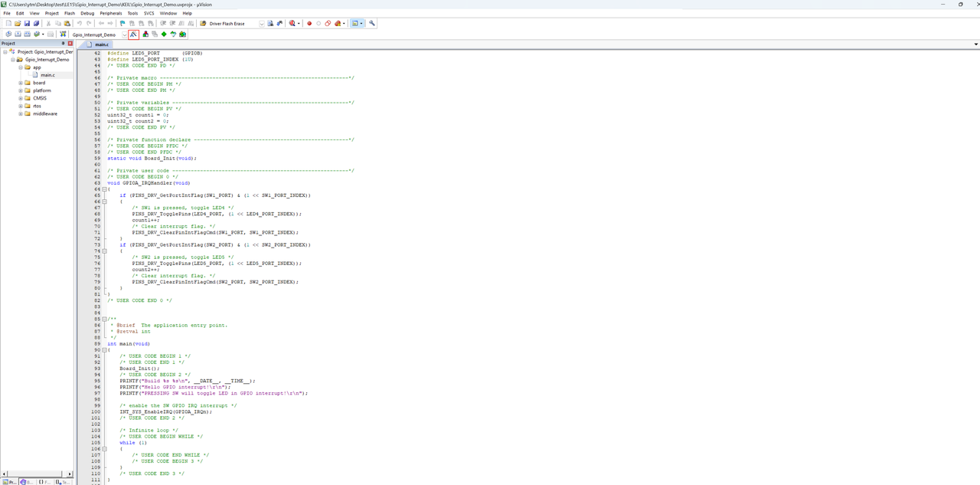Collapse code fold at line 64
This screenshot has height=485, width=980.
[x=105, y=189]
